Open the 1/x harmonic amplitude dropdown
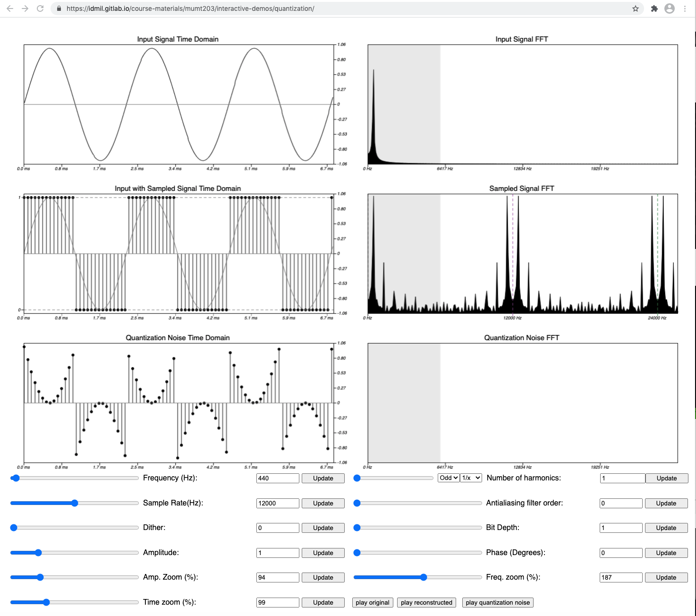The height and width of the screenshot is (616, 696). [x=471, y=478]
